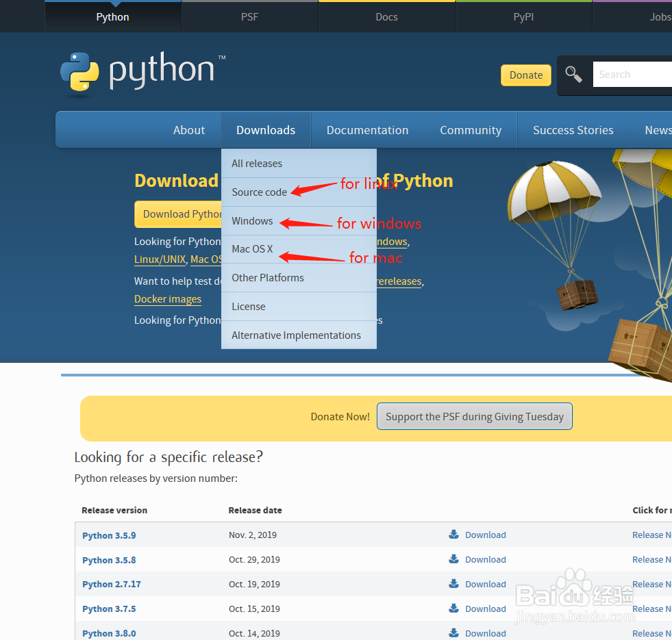Click Download text link for Python 3.5.8

tap(486, 559)
